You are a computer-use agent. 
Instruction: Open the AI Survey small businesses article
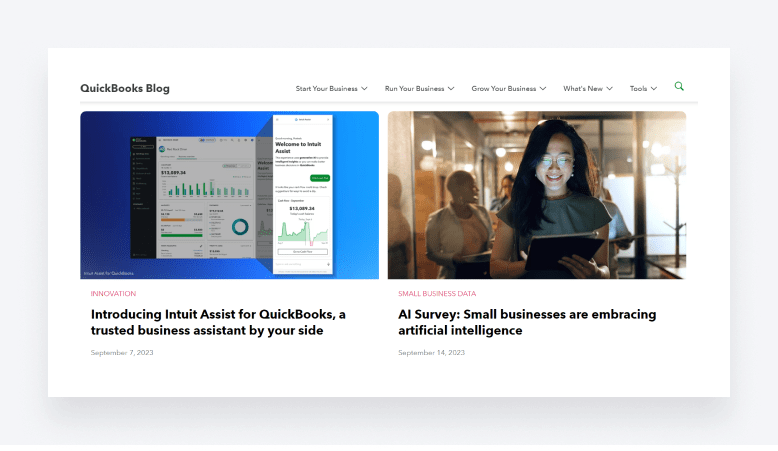click(x=526, y=322)
